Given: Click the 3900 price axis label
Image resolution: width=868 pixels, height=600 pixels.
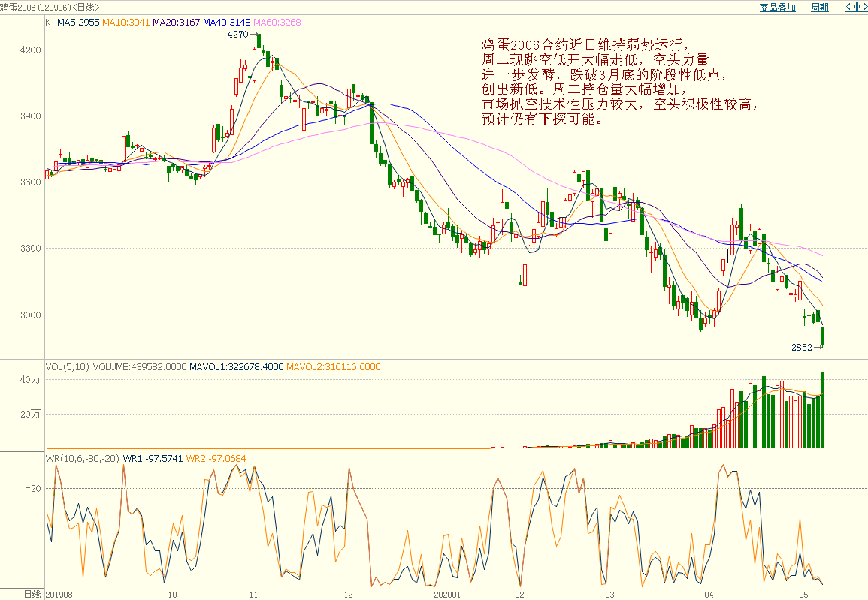Looking at the screenshot, I should click(31, 116).
